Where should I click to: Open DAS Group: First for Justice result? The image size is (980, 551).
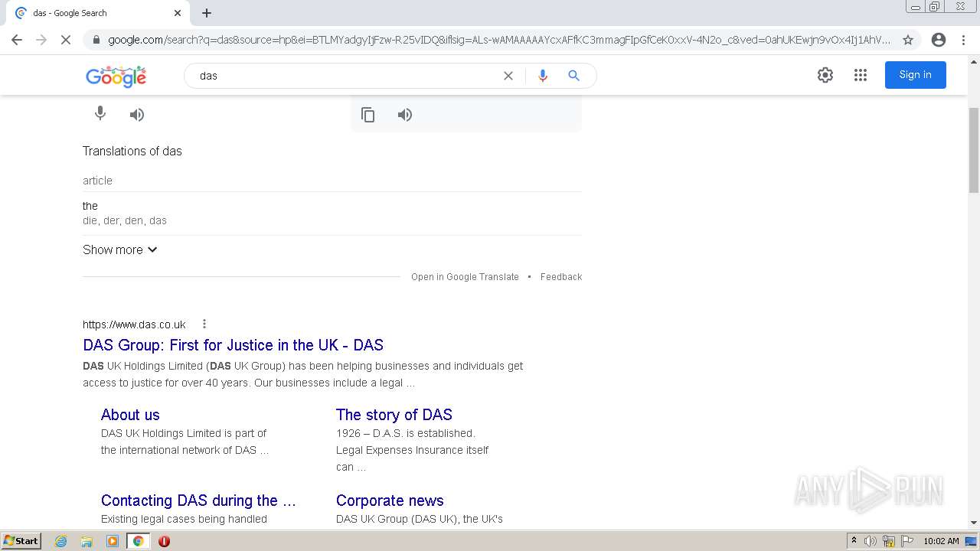click(x=233, y=345)
